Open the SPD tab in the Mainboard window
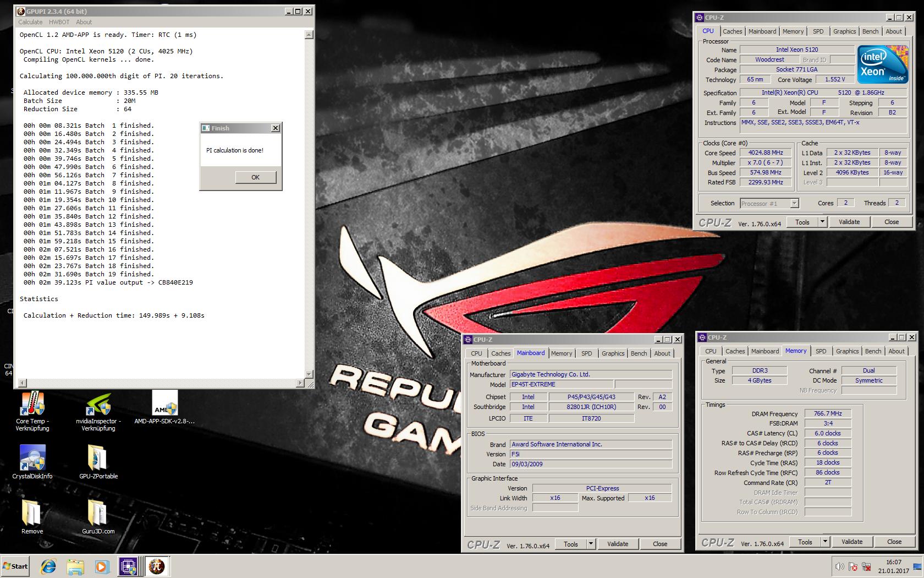Image resolution: width=924 pixels, height=578 pixels. pos(587,353)
